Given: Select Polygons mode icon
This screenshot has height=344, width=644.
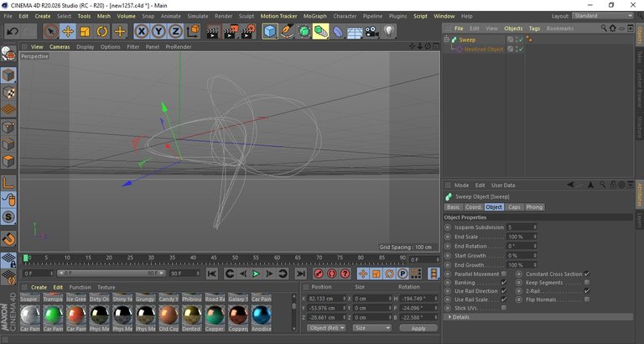Looking at the screenshot, I should tap(8, 161).
